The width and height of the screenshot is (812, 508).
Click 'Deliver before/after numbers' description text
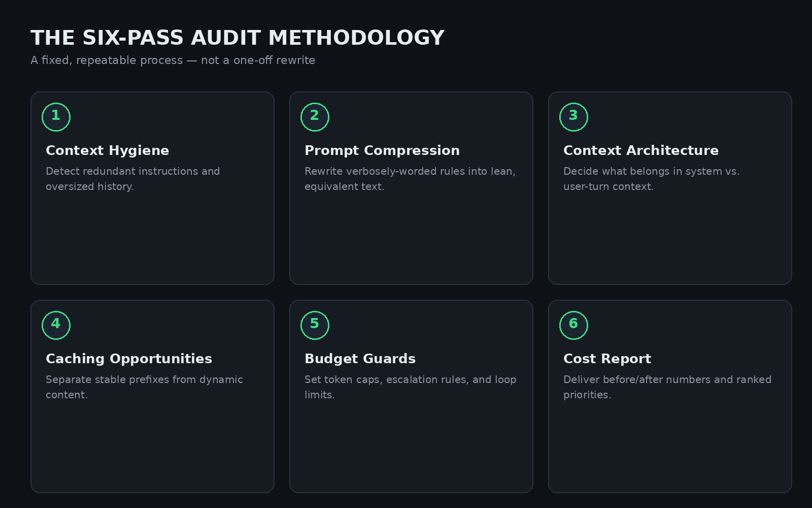tap(667, 387)
